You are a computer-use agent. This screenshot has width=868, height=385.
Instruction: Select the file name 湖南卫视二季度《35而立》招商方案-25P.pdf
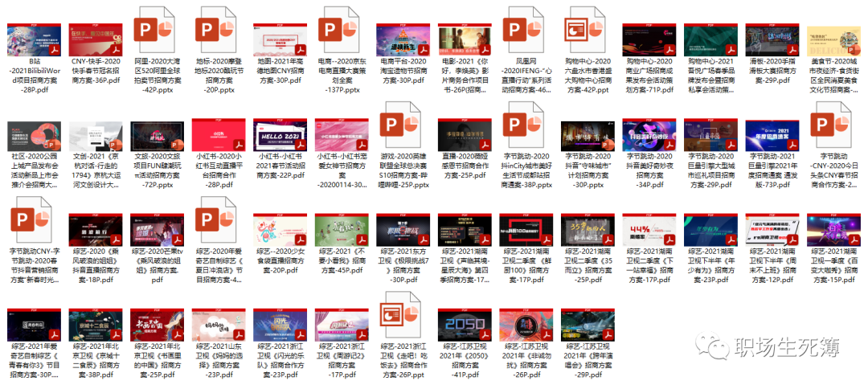point(588,265)
